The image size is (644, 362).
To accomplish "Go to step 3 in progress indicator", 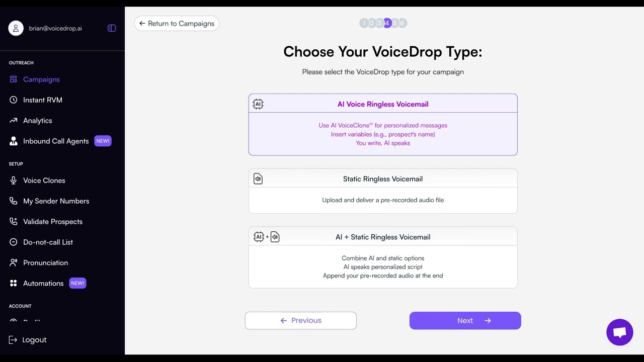I will pos(379,23).
